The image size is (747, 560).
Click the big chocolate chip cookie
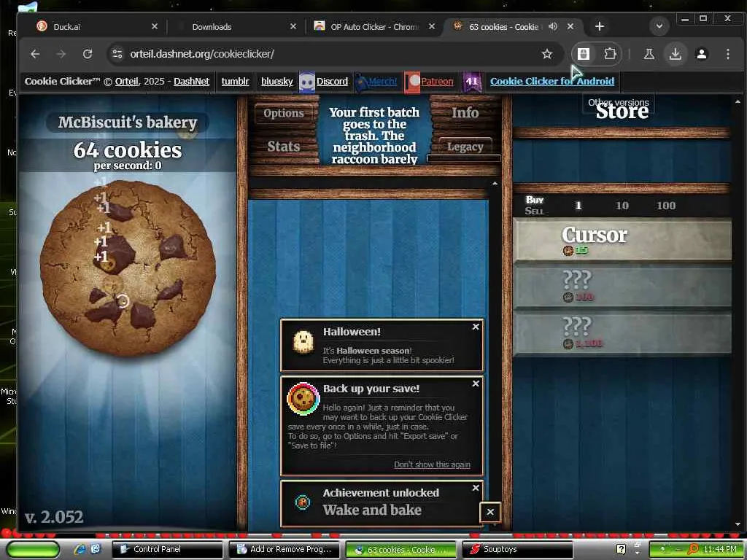click(128, 268)
